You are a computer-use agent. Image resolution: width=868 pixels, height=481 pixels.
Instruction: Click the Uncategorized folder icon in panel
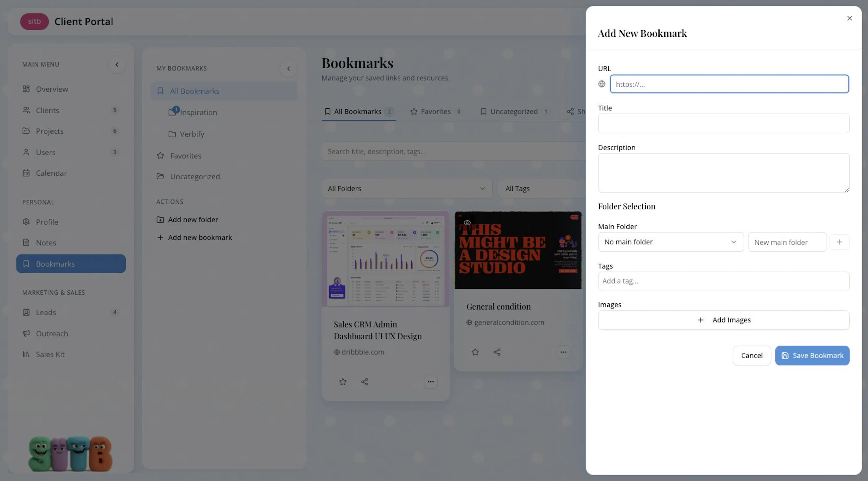pos(160,176)
